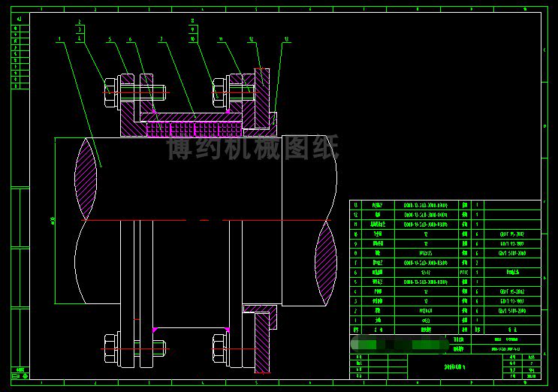The width and height of the screenshot is (558, 392).
Task: Click GB/T 5781-2000 in parts list row 8
Action: point(511,253)
